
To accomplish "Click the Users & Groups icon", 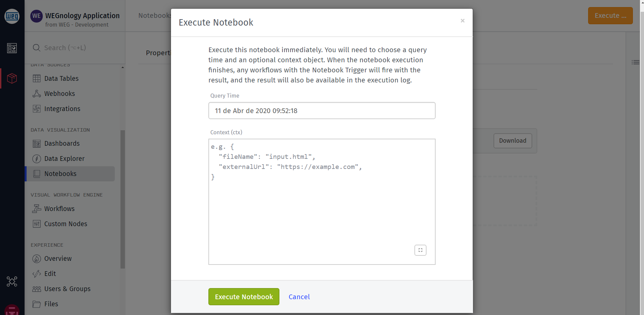I will pos(37,289).
